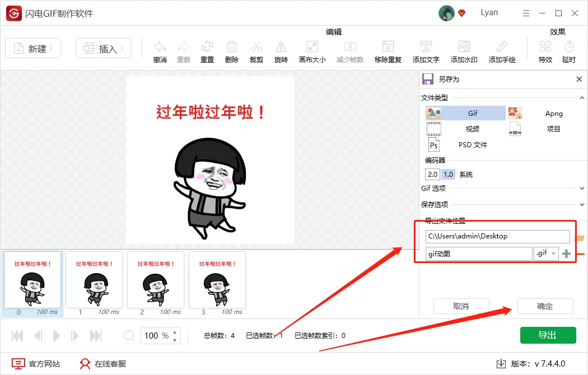Jump to the first frame
The height and width of the screenshot is (375, 588).
[17, 336]
